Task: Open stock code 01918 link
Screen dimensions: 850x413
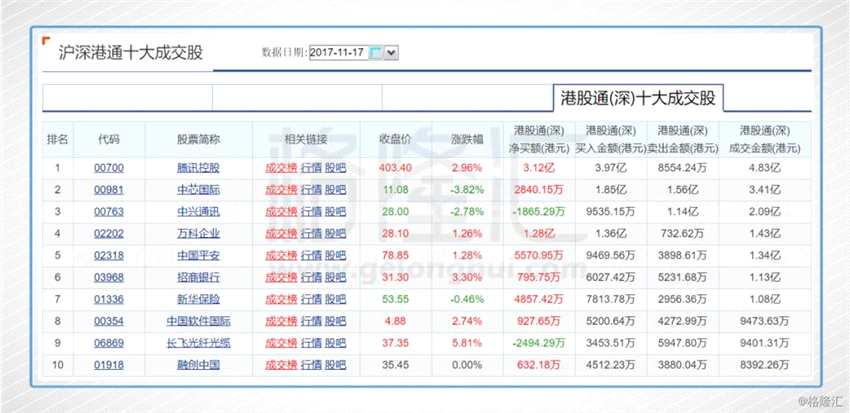Action: pyautogui.click(x=109, y=365)
